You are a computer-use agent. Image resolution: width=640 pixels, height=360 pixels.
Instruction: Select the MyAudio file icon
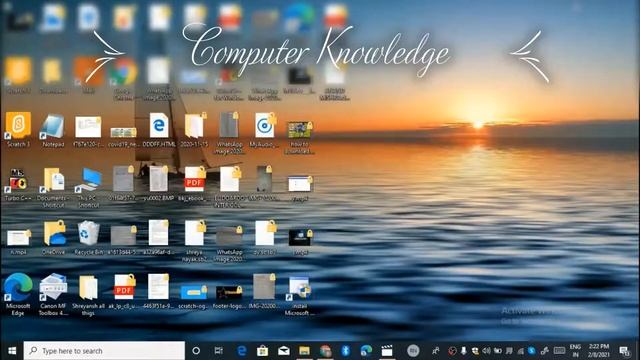264,130
